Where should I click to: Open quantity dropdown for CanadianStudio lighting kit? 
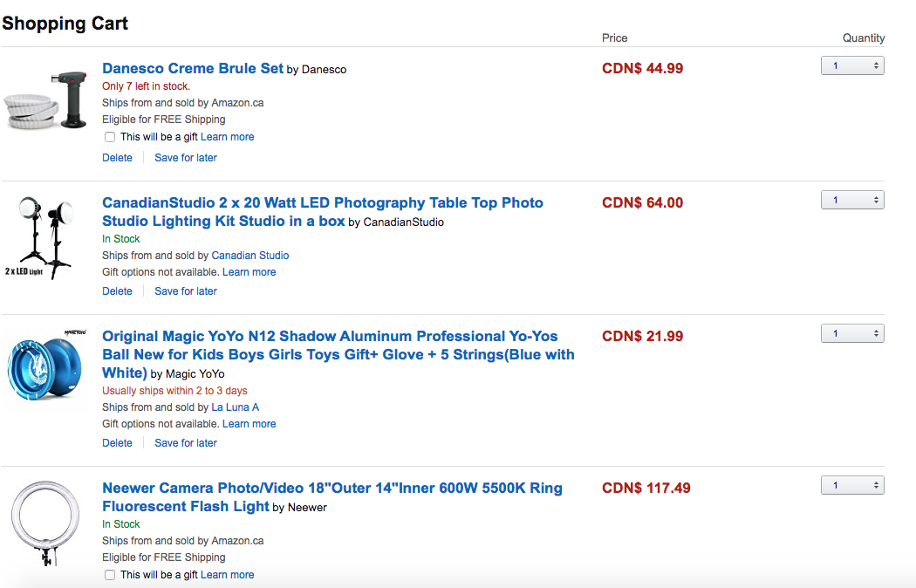(x=852, y=201)
